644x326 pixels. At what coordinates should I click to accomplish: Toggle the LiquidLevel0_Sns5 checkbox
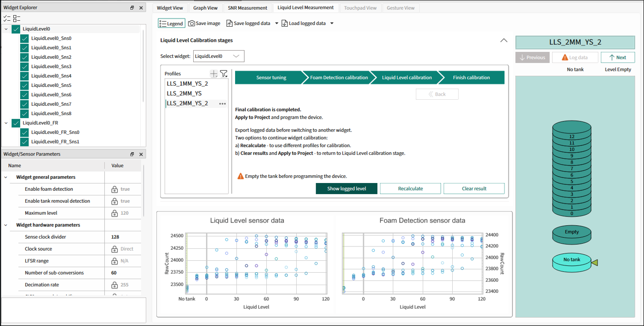point(25,85)
